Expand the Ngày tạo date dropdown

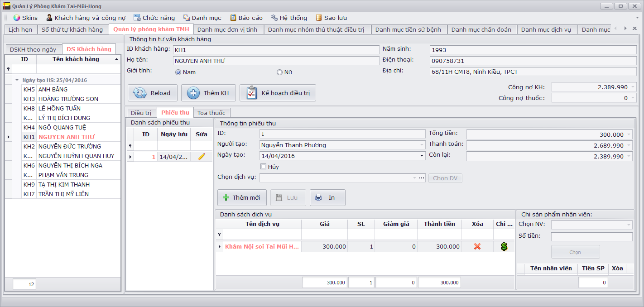[x=422, y=156]
